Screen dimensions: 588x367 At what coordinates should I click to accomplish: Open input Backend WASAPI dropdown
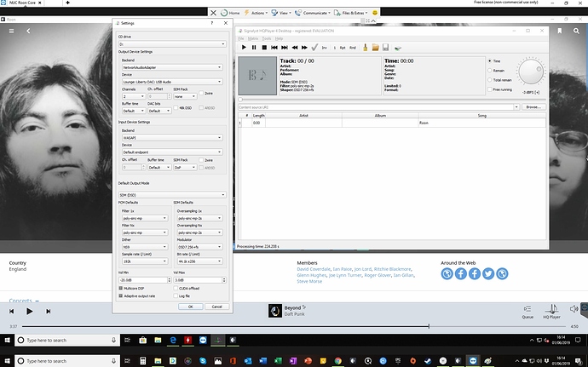(172, 138)
